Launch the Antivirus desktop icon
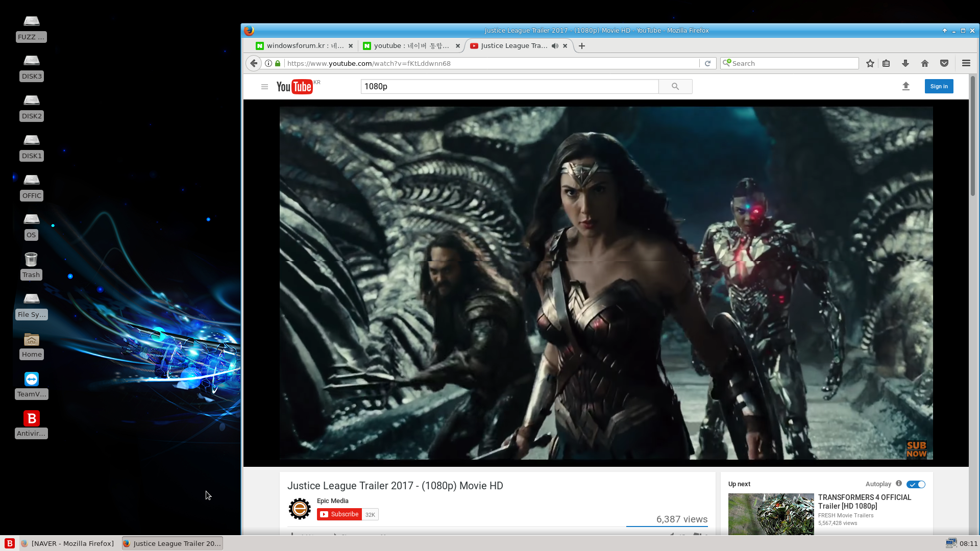 tap(31, 424)
